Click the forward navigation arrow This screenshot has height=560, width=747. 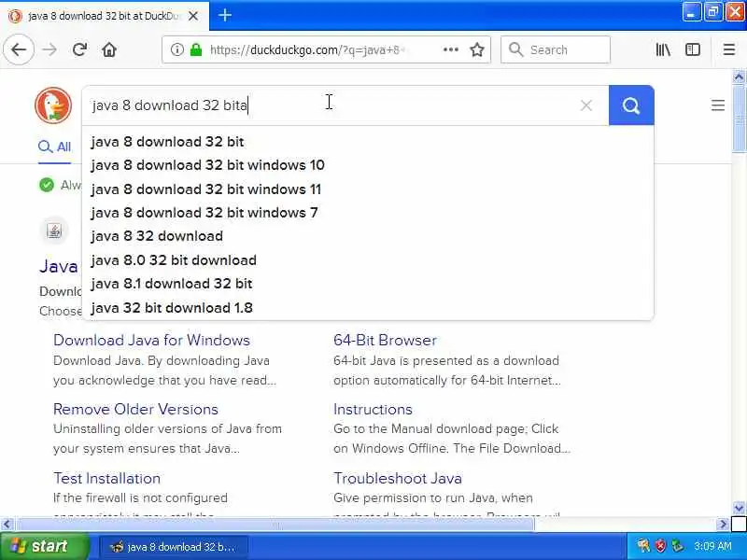pos(49,49)
